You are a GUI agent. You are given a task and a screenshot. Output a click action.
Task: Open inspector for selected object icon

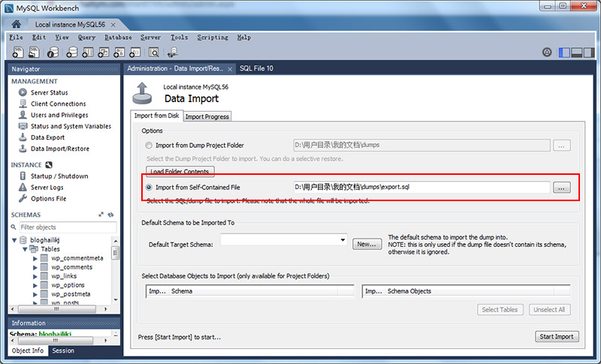[53, 52]
